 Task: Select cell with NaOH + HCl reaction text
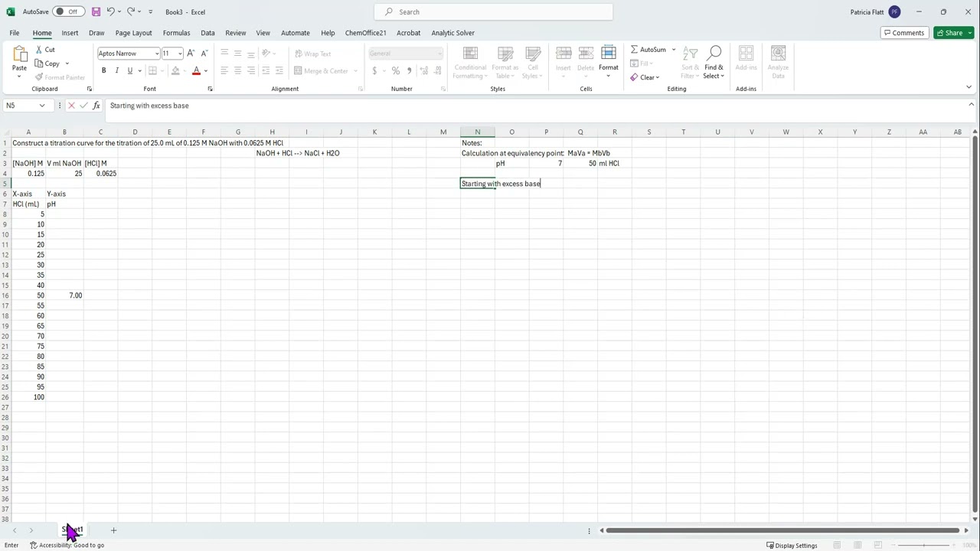(x=298, y=153)
